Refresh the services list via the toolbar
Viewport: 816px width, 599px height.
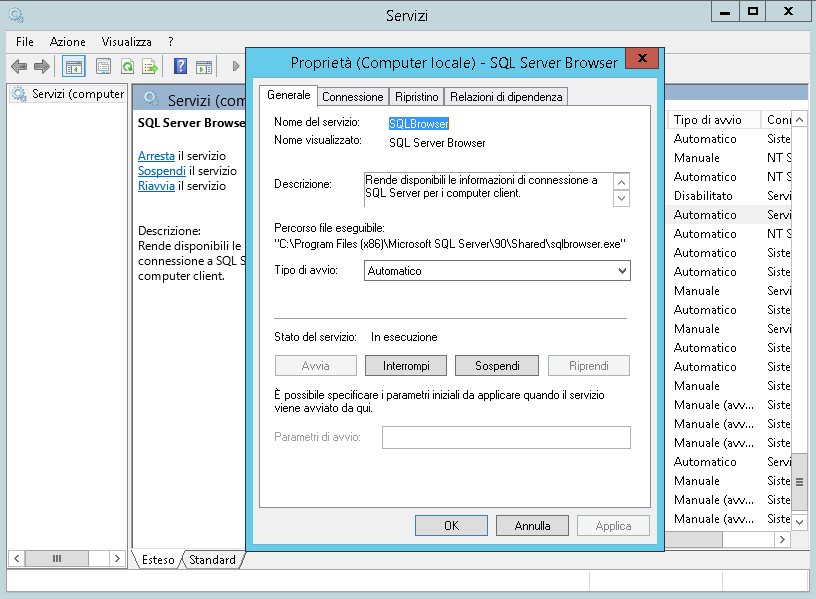tap(127, 67)
